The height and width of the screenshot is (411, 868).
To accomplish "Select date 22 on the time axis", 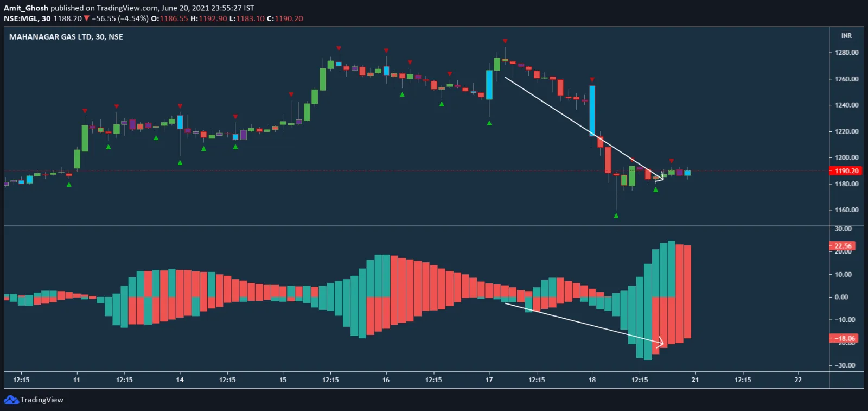I will tap(798, 380).
